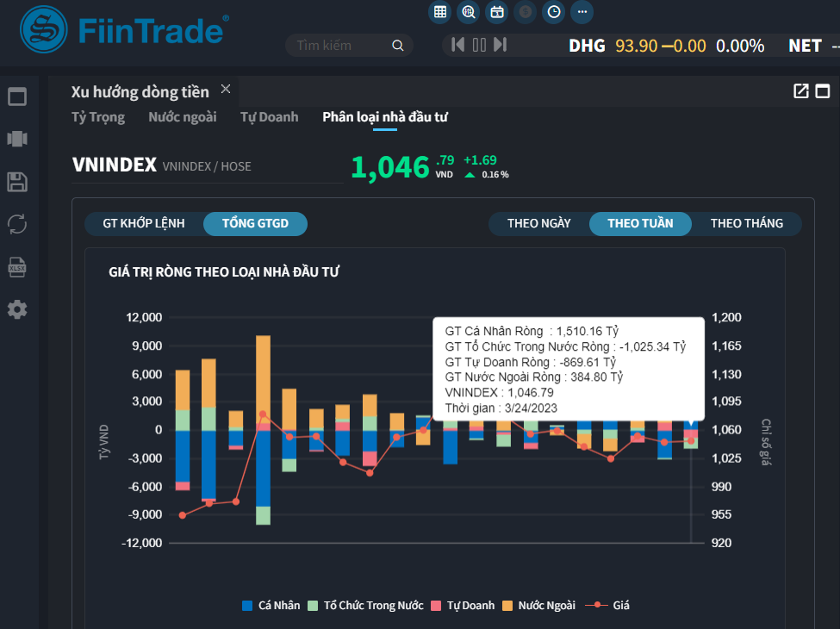
Task: Close the Xu hướng dòng tiền tab
Action: (x=226, y=90)
